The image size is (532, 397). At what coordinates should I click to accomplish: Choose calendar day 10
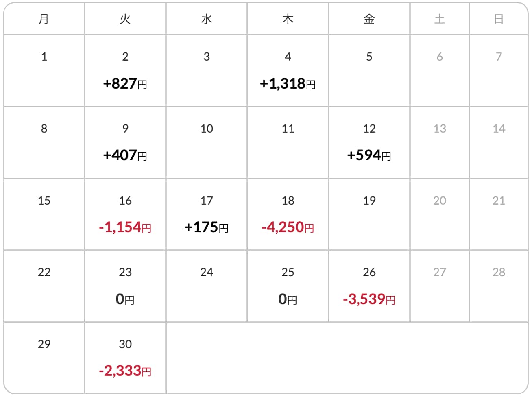pyautogui.click(x=206, y=129)
